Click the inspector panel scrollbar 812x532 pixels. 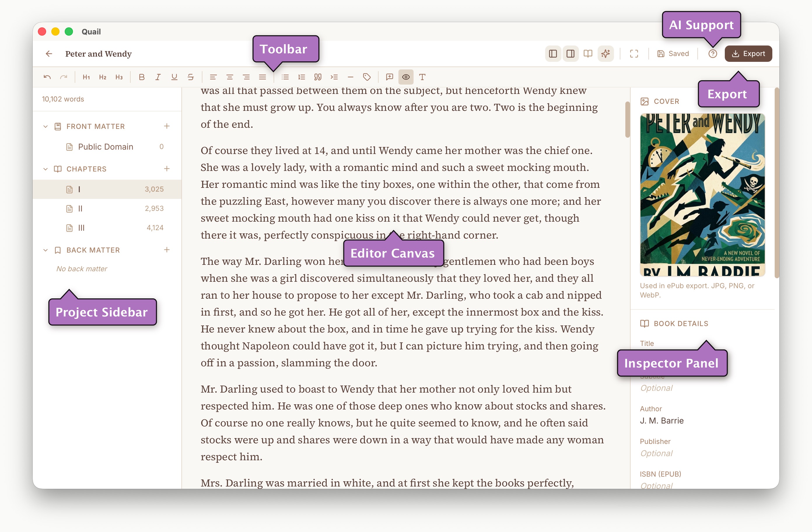click(x=776, y=183)
